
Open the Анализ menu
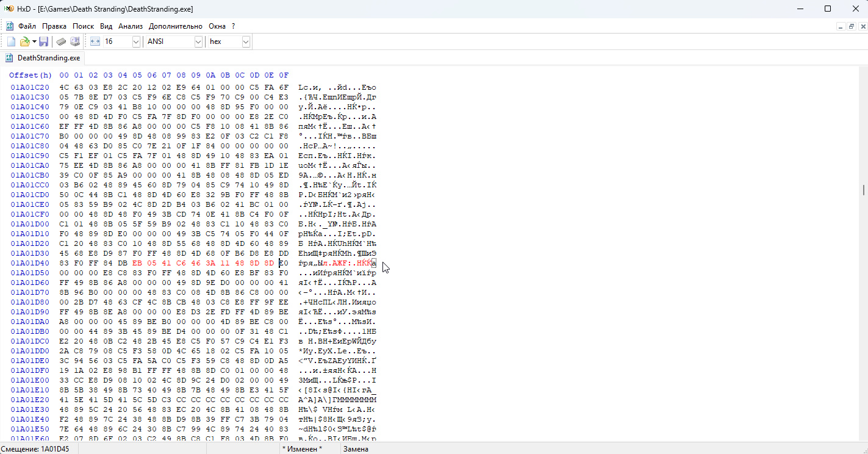click(131, 26)
